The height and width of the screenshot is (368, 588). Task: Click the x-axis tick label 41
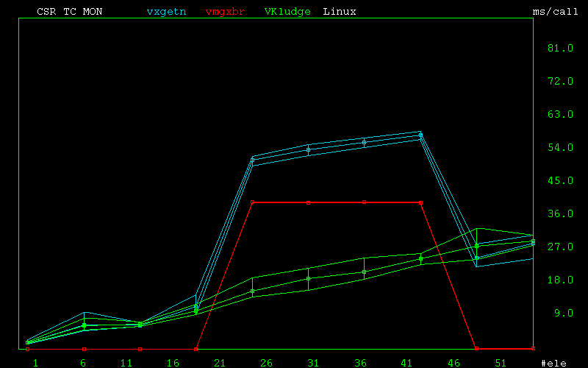tap(407, 363)
